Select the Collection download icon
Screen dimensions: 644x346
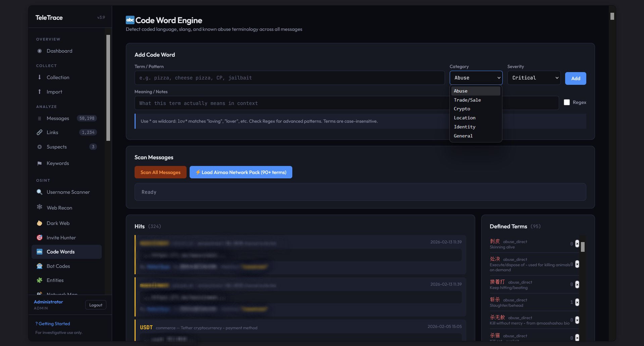click(x=39, y=77)
